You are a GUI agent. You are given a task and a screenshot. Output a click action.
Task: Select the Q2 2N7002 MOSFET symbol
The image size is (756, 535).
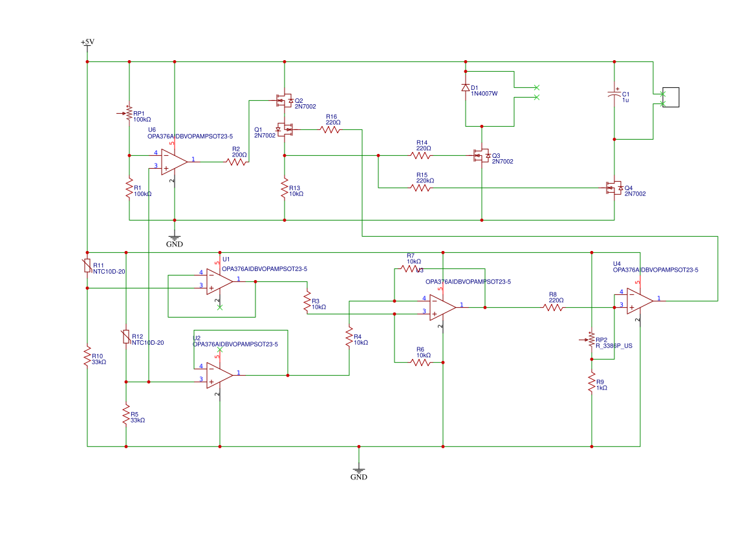coord(285,100)
